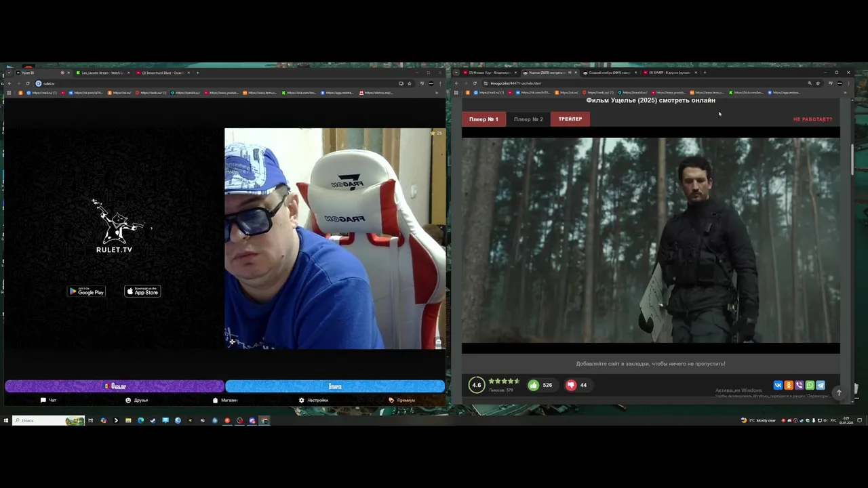The height and width of the screenshot is (488, 868).
Task: Go back in the rulet.tv browser window
Action: (9, 83)
